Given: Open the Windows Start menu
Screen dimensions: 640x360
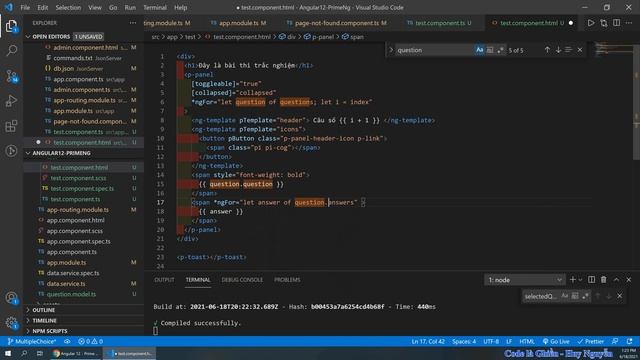Looking at the screenshot, I should (8, 353).
